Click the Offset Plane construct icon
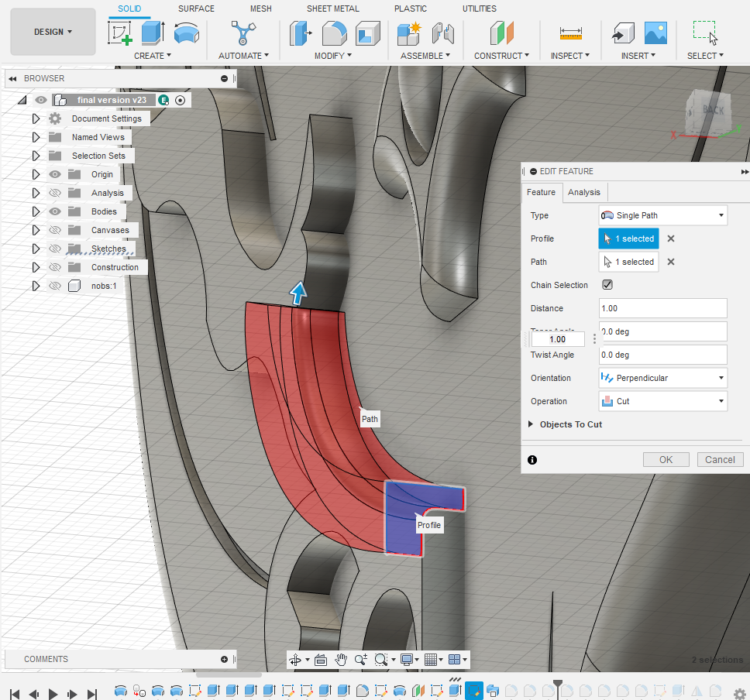Image resolution: width=750 pixels, height=700 pixels. [x=501, y=33]
